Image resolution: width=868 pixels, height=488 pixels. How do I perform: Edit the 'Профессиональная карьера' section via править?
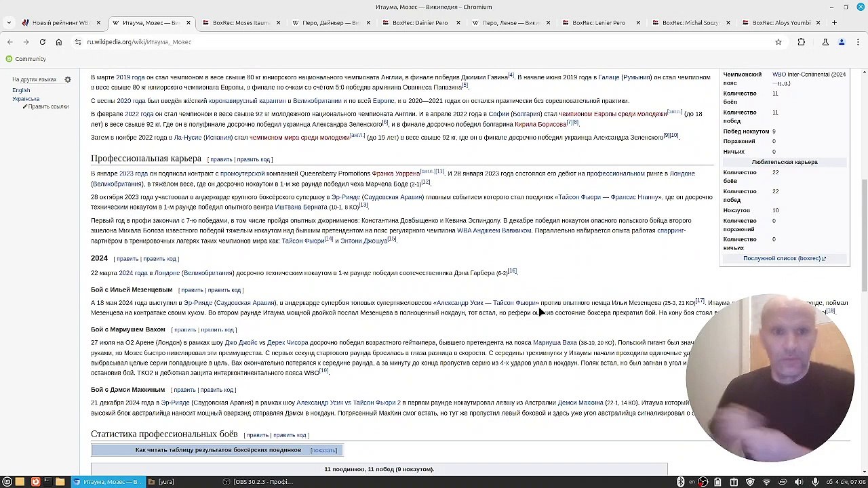click(x=221, y=159)
